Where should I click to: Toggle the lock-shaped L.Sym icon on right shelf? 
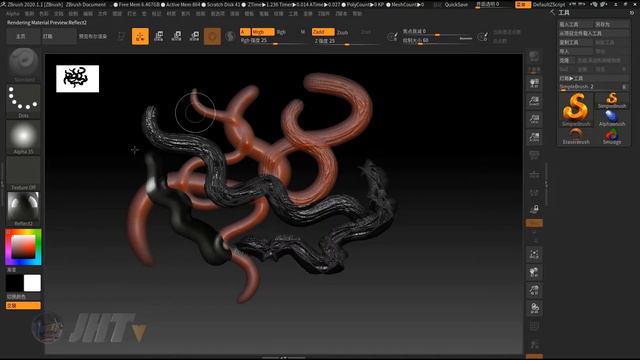click(534, 209)
